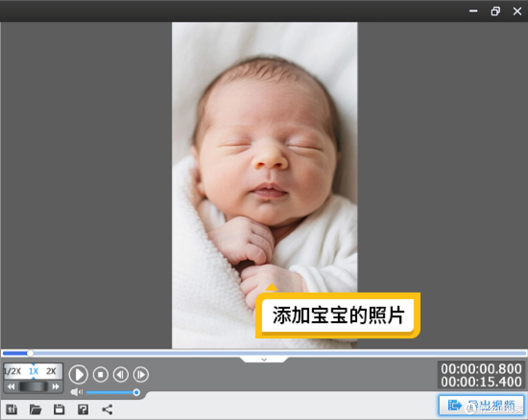Open help with question mark icon
Image resolution: width=528 pixels, height=420 pixels.
click(x=83, y=410)
